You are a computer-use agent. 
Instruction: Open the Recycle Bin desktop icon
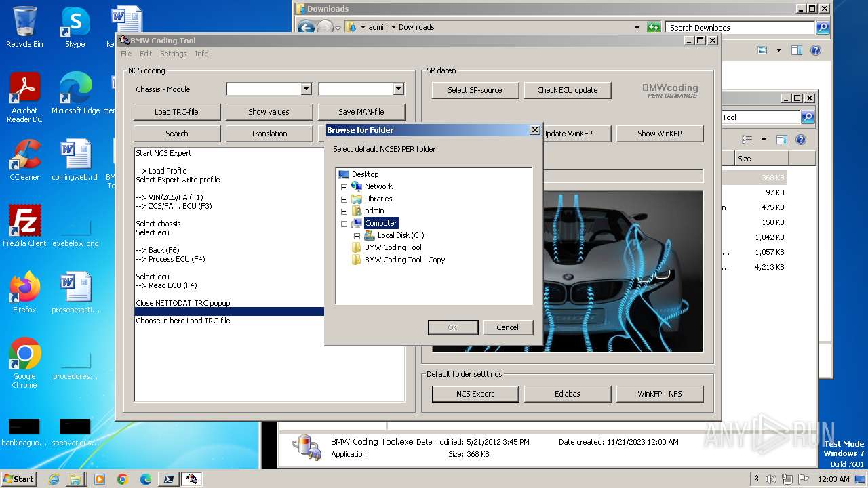pyautogui.click(x=24, y=27)
